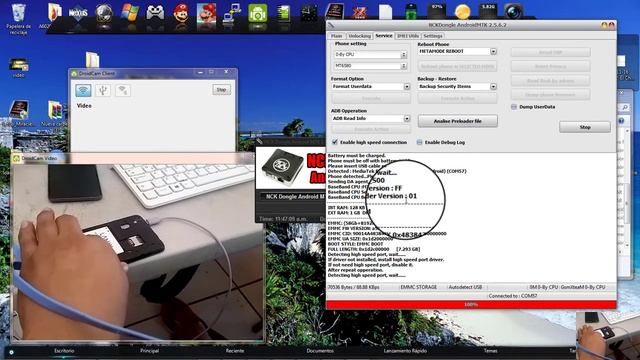Viewport: 640px width, 360px height.
Task: Toggle Dump UserData checkbox
Action: 514,107
